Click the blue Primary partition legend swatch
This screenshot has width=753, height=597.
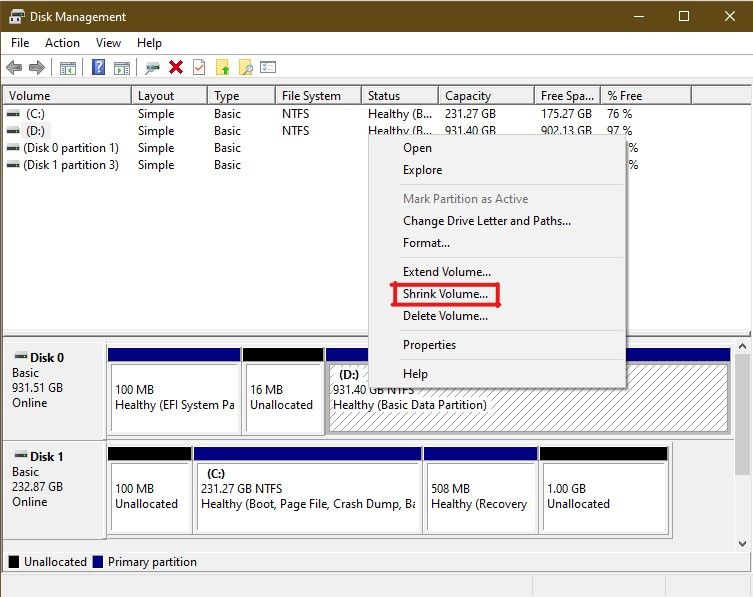click(98, 562)
